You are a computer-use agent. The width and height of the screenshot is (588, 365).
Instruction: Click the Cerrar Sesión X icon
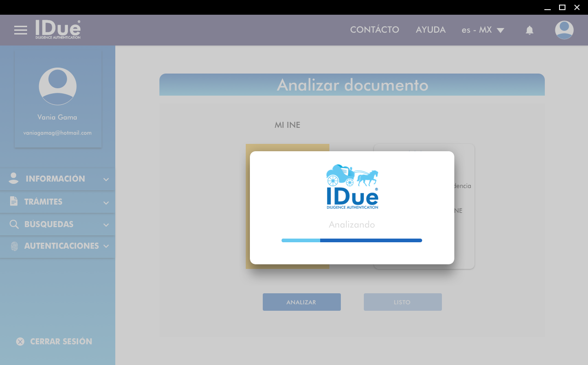20,342
